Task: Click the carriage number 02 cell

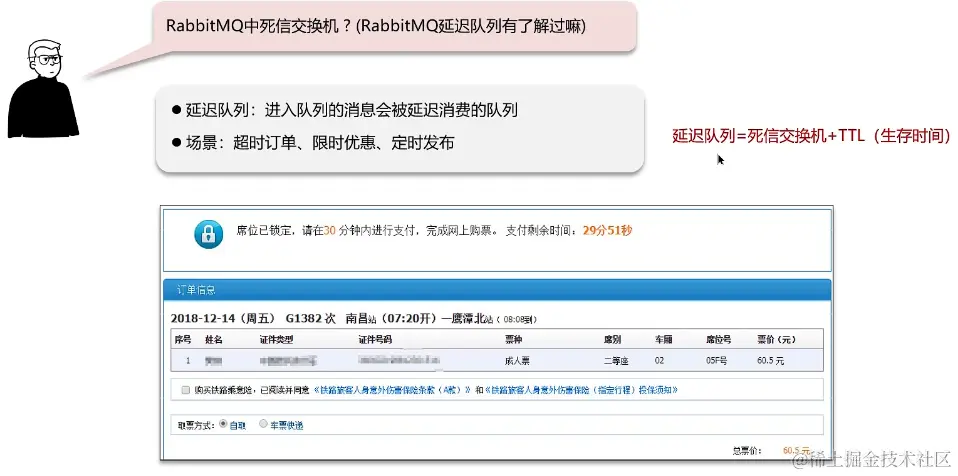Action: [x=659, y=361]
